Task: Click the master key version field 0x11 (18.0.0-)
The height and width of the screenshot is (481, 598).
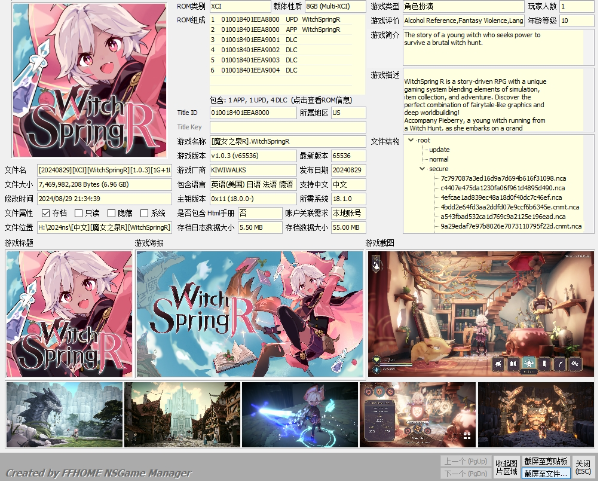Action: pyautogui.click(x=253, y=199)
